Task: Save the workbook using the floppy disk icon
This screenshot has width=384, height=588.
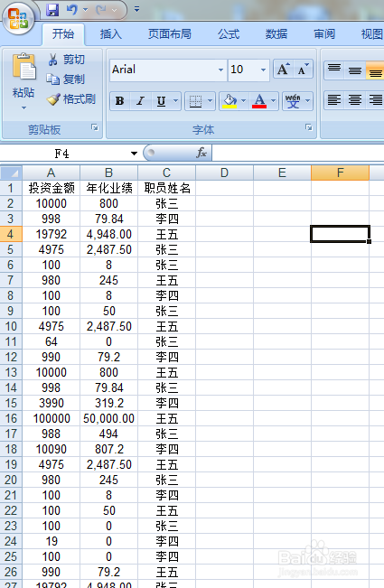Action: [52, 10]
